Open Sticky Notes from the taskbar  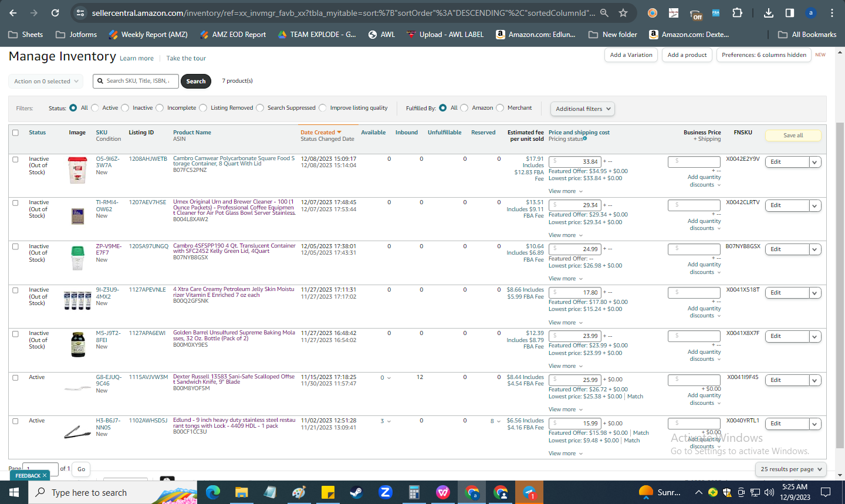click(x=328, y=492)
